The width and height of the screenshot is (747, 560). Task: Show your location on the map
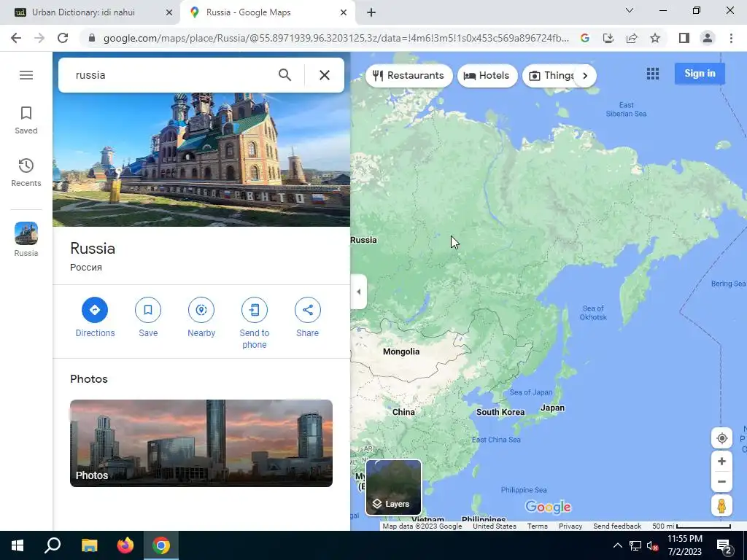(721, 438)
